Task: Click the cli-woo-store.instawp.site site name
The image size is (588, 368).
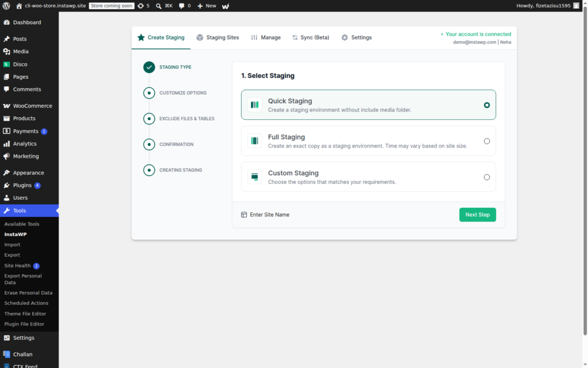Action: tap(55, 6)
